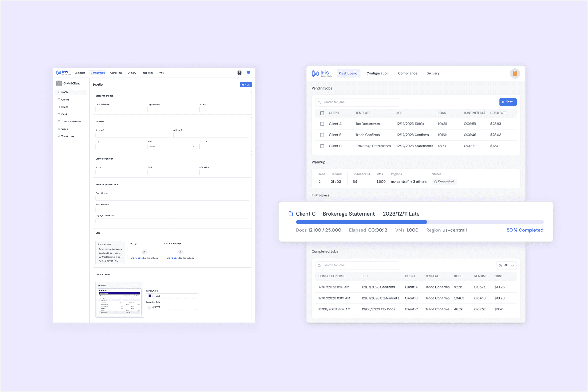The width and height of the screenshot is (588, 392).
Task: Click the Clients icon in the sidebar
Action: [x=59, y=129]
